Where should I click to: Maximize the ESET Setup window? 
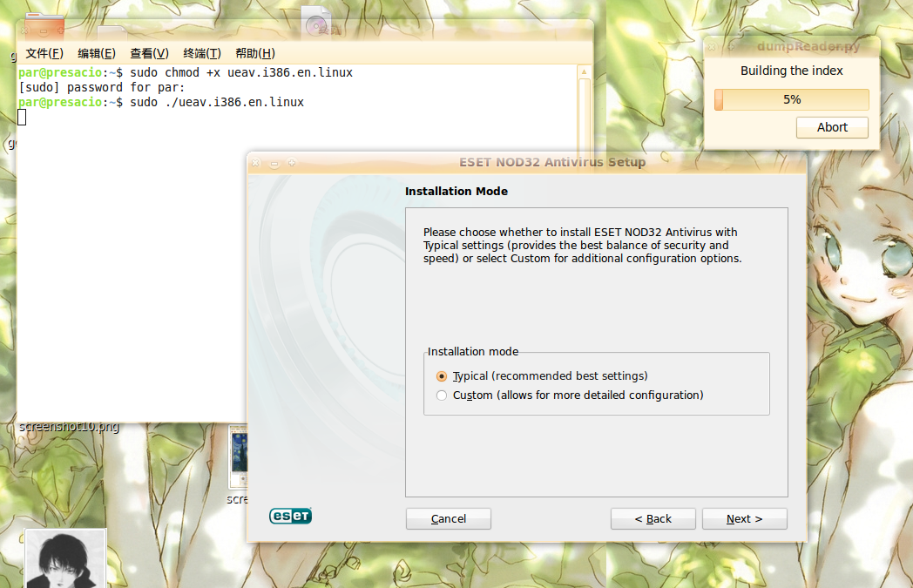click(292, 163)
